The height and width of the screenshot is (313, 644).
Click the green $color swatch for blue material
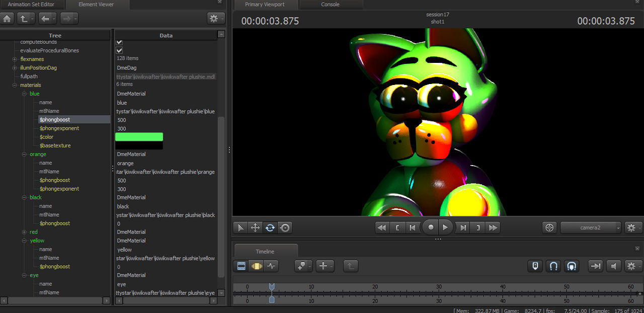(139, 136)
